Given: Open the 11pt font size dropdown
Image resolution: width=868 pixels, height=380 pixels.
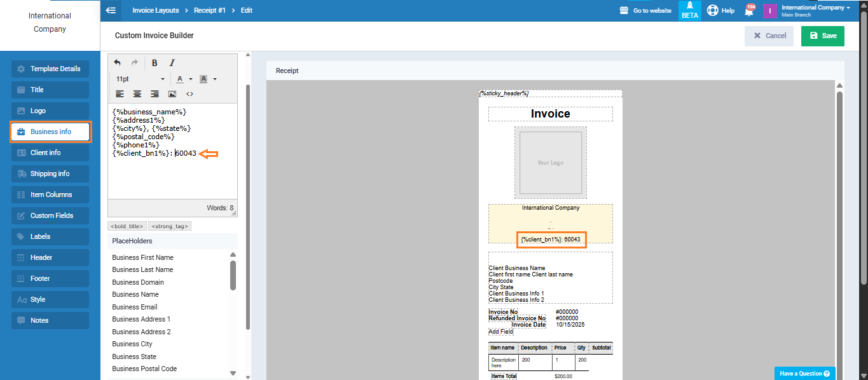Looking at the screenshot, I should click(x=140, y=79).
